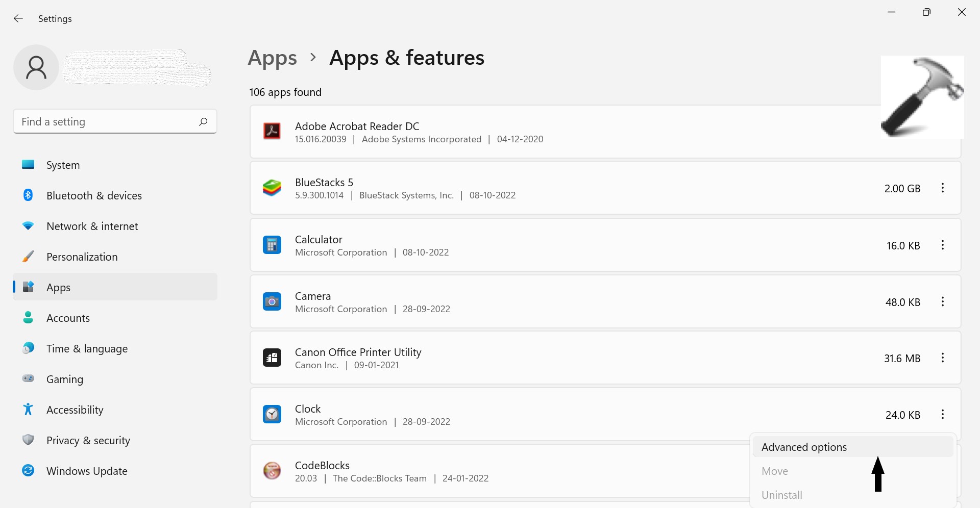Click the BlueStacks 5 app icon
This screenshot has width=980, height=508.
click(272, 188)
